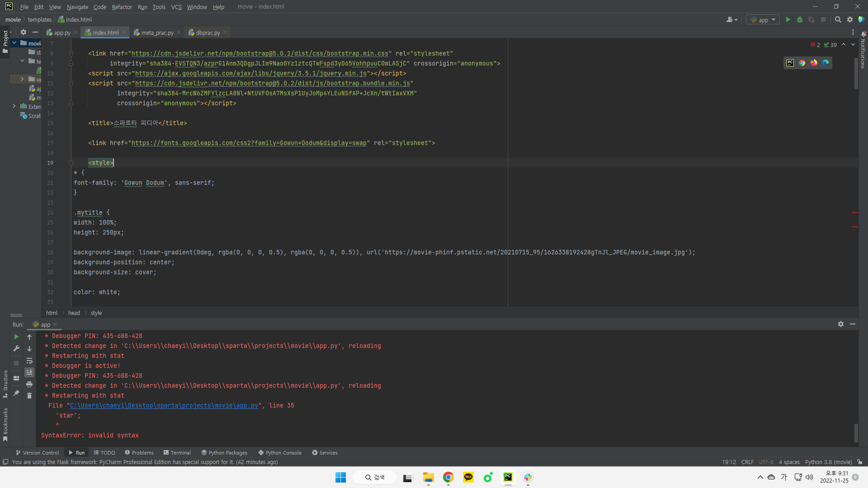Open the Problems tool window
This screenshot has width=868, height=488.
139,453
